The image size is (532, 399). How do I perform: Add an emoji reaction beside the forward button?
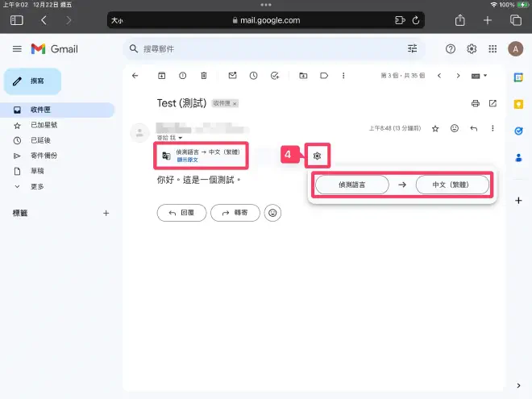point(274,213)
